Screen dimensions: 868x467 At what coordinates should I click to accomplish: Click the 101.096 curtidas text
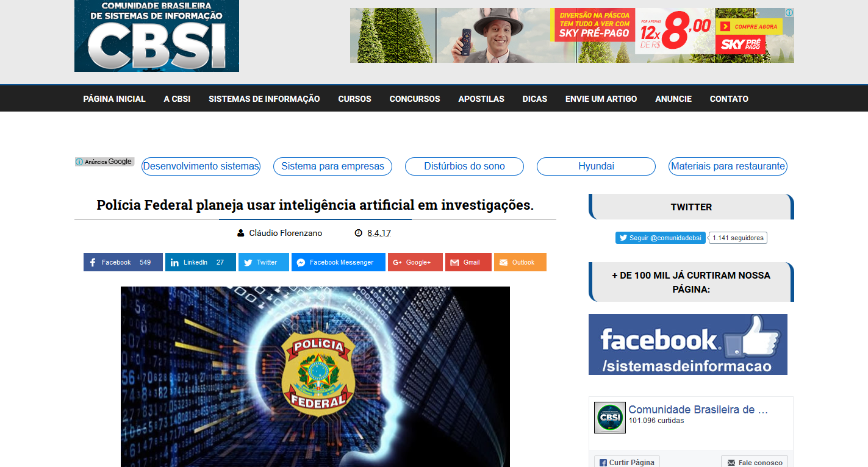[x=656, y=421]
